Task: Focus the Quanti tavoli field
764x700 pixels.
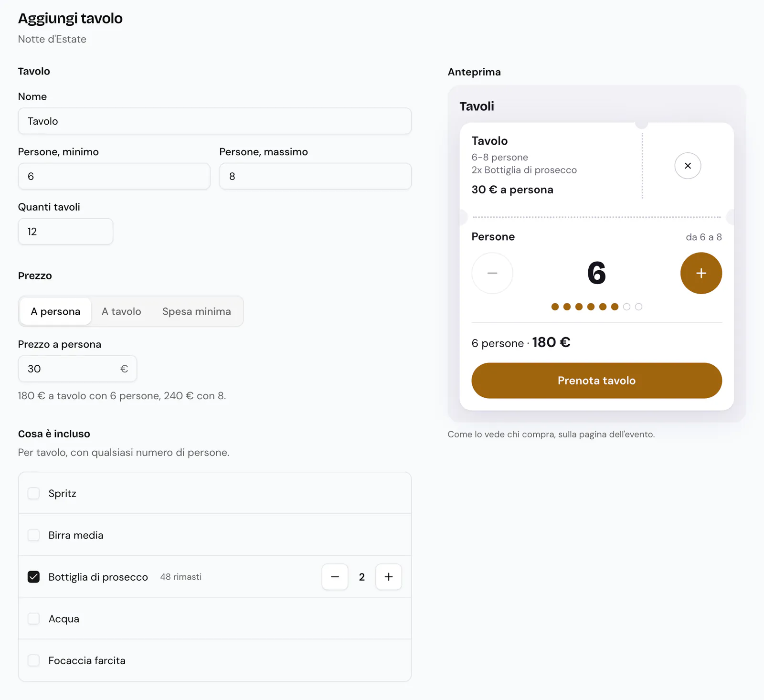Action: 65,232
